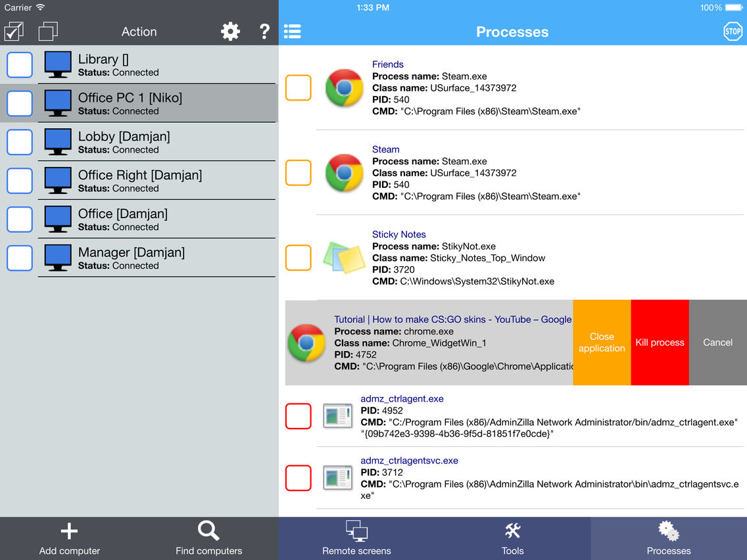The image size is (747, 560).
Task: Switch to the Tools tab
Action: click(x=513, y=538)
